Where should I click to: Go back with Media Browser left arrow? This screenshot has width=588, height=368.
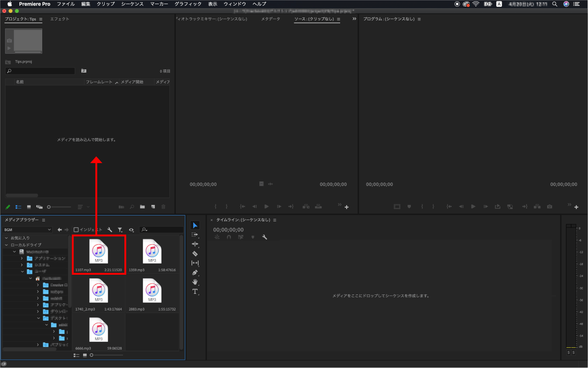(x=60, y=230)
